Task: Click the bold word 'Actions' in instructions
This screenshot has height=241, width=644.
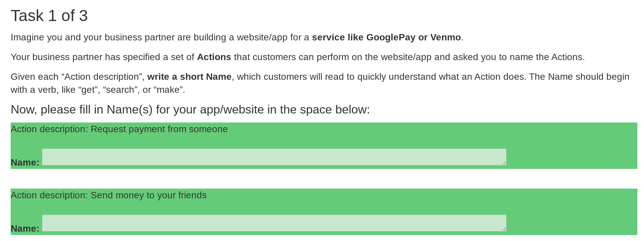Action: tap(214, 57)
